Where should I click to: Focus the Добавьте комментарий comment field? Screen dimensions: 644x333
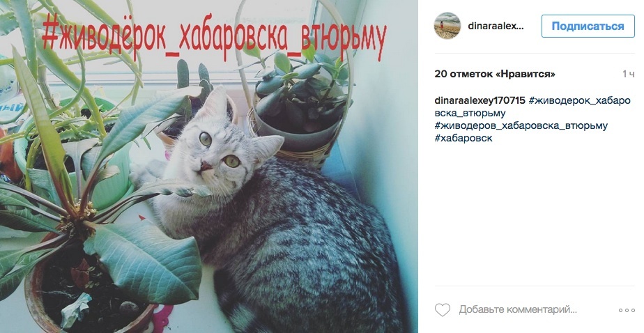click(518, 309)
